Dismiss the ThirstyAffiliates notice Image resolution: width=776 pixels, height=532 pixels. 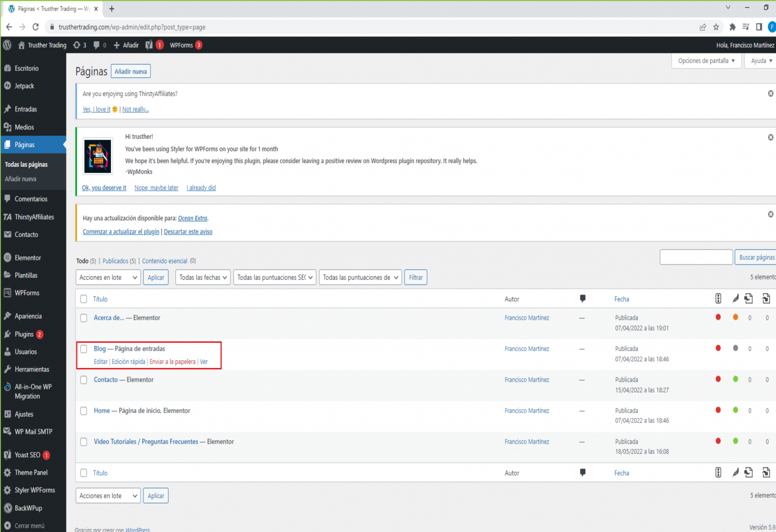[x=771, y=94]
